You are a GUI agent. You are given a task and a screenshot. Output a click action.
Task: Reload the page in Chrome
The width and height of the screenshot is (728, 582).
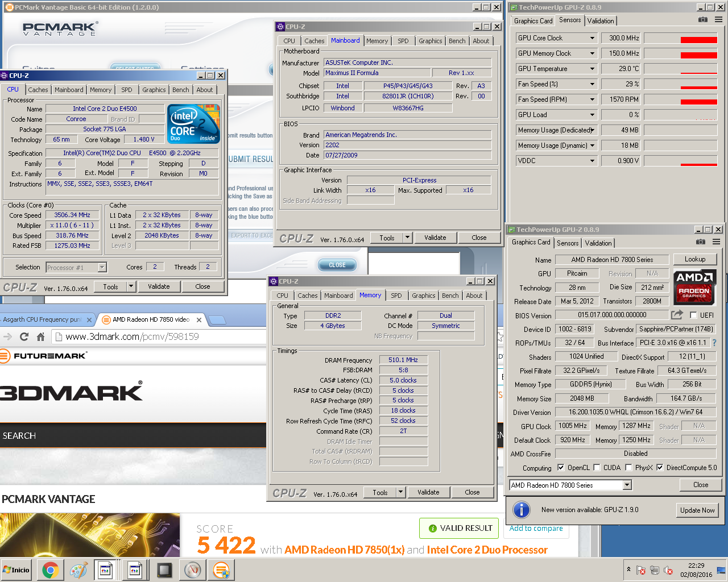coord(24,336)
